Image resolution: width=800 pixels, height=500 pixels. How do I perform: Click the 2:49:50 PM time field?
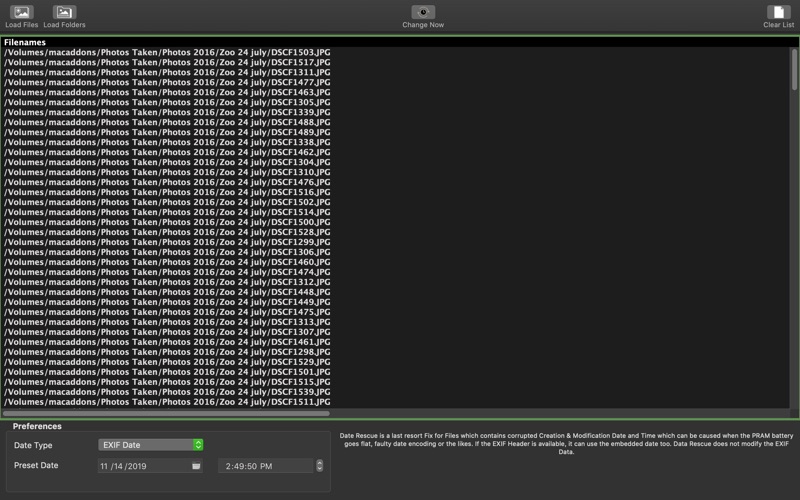click(x=265, y=466)
